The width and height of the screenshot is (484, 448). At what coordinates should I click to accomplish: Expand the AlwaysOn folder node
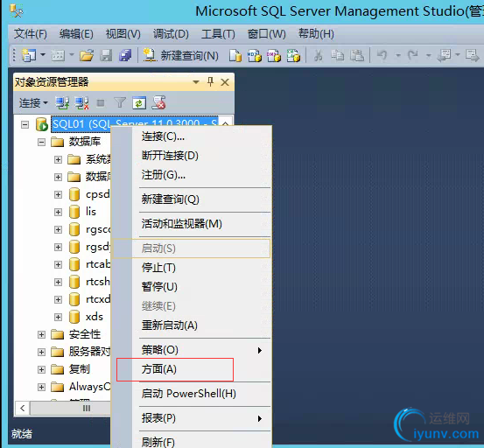point(41,388)
